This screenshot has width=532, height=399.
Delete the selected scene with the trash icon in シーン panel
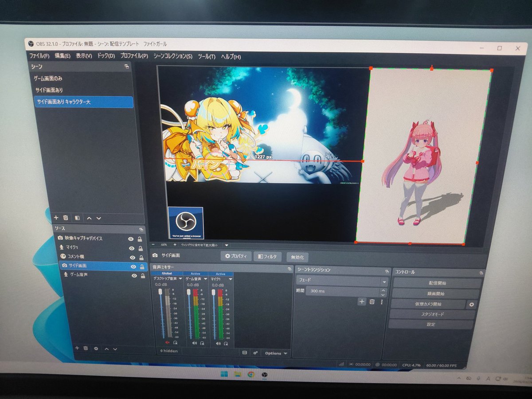(x=66, y=218)
